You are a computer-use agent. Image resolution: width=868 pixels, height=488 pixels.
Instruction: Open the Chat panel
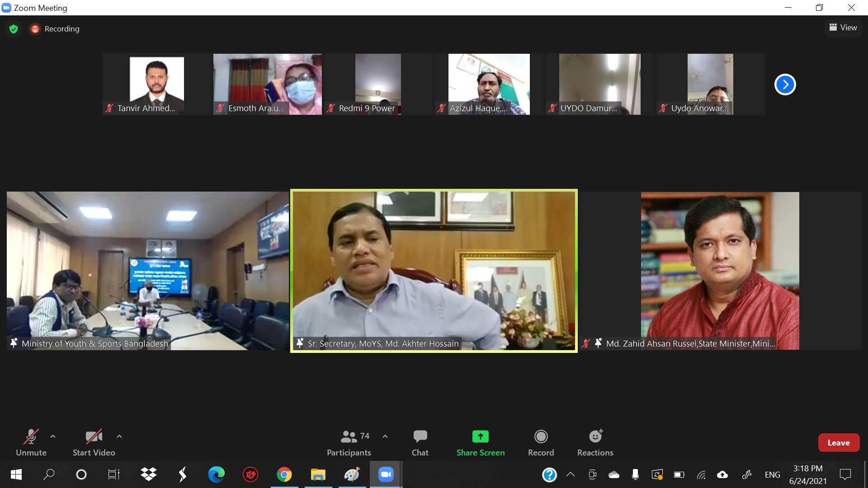tap(420, 442)
